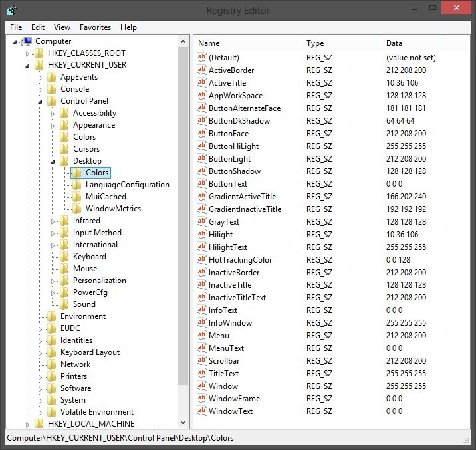Screen dimensions: 476x450
Task: Click the data '0 0 128' of HotTrackingColor
Action: point(398,259)
